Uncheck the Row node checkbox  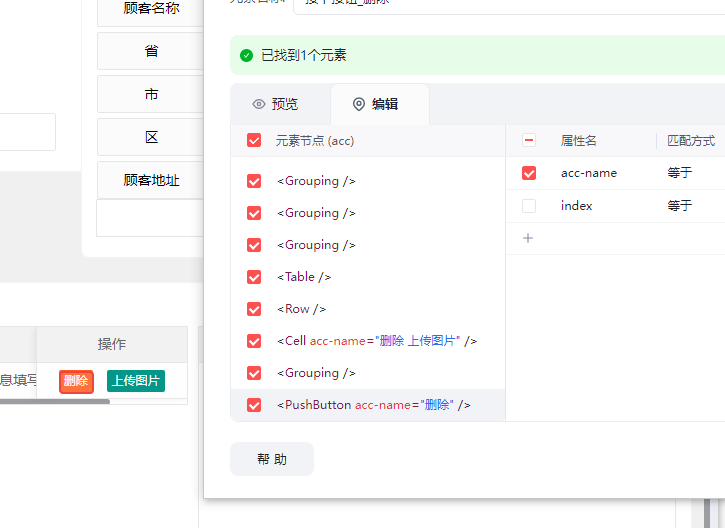(254, 309)
